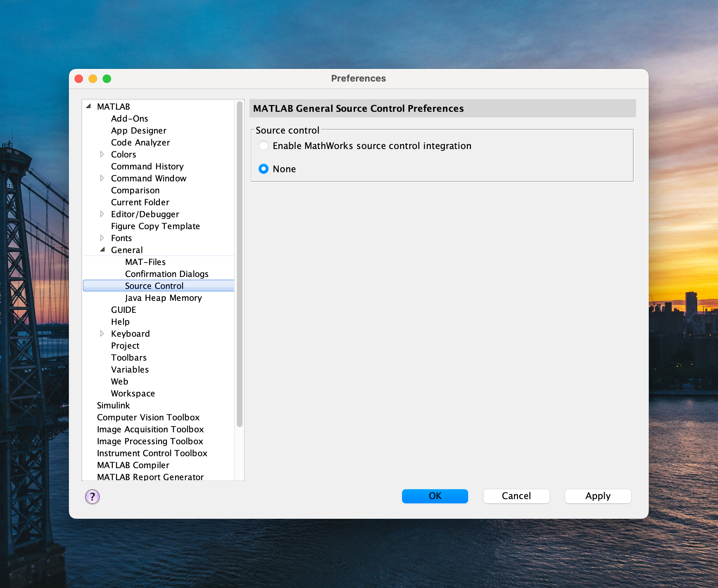Select the None source control option
This screenshot has height=588, width=718.
264,169
